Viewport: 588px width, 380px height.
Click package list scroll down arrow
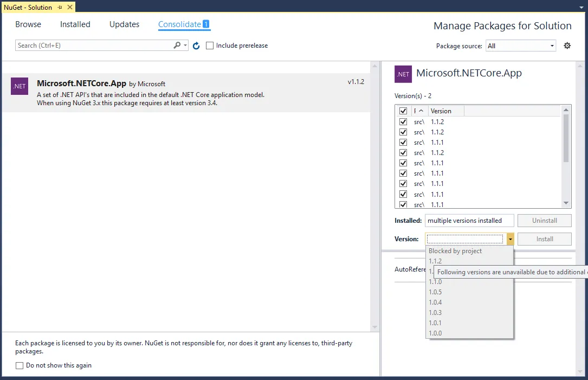[374, 327]
